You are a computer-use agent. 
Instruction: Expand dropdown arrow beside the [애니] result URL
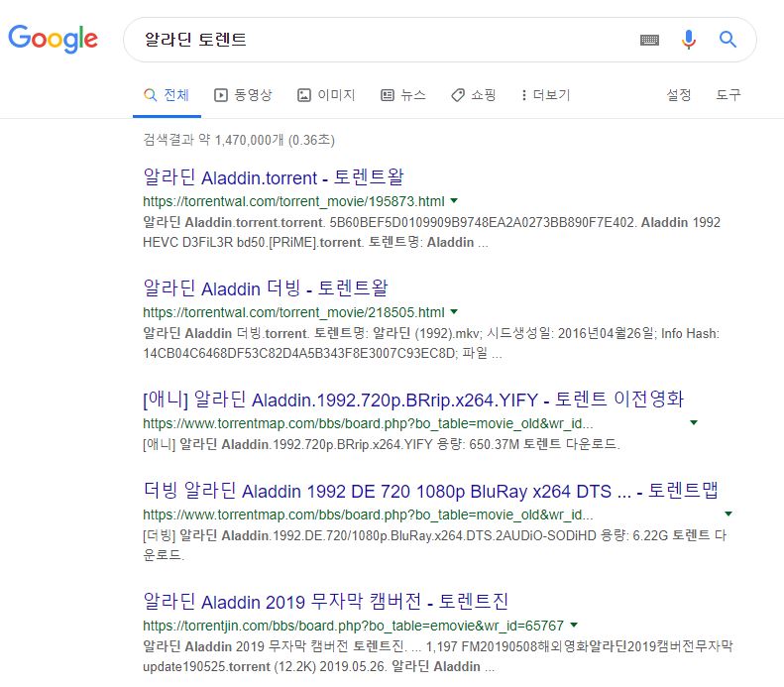click(694, 422)
